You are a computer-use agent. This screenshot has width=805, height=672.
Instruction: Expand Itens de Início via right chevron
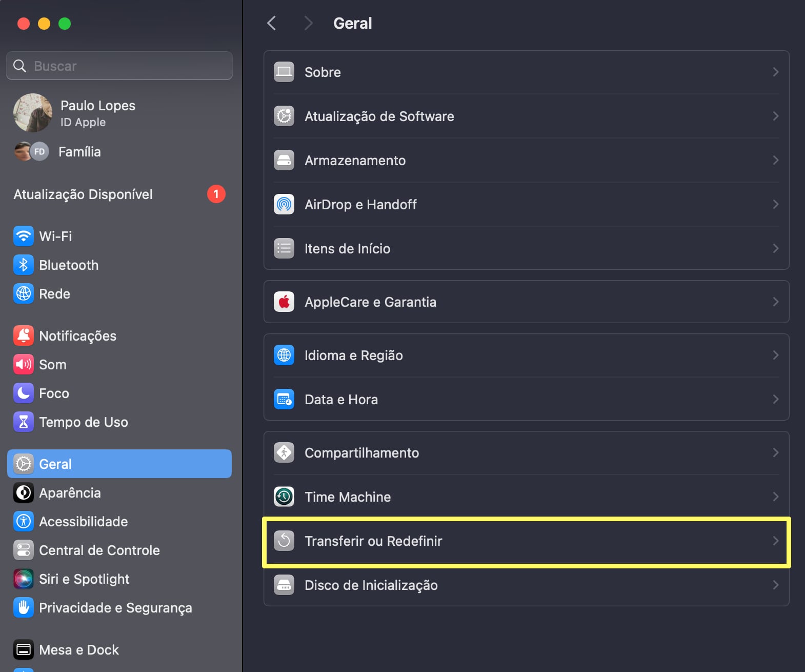tap(775, 248)
